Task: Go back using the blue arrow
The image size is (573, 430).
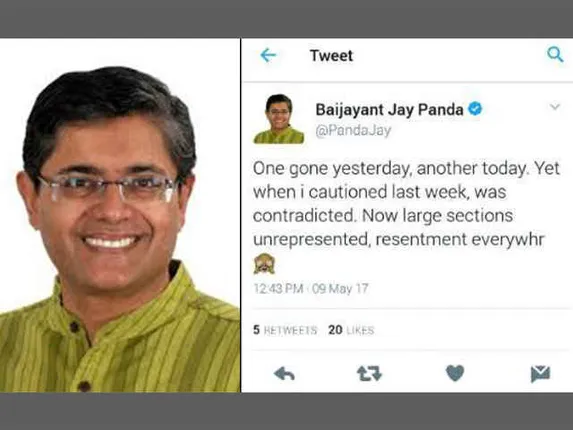Action: tap(268, 56)
